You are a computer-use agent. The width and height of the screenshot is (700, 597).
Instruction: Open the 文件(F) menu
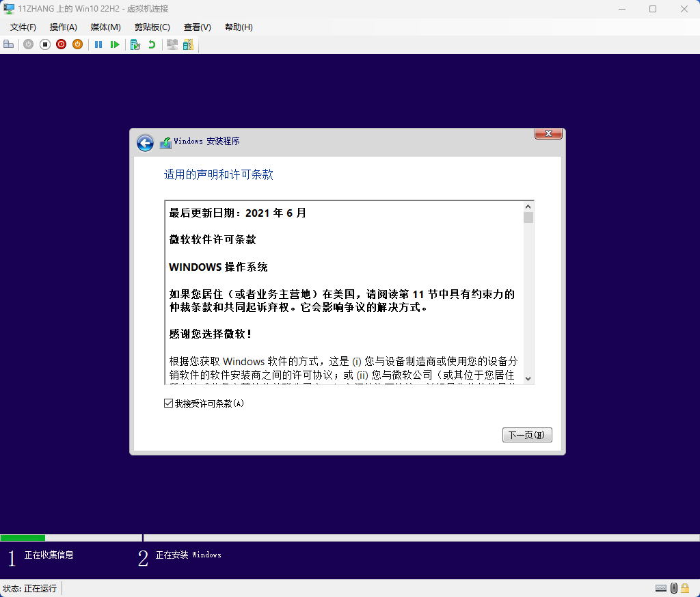point(23,27)
